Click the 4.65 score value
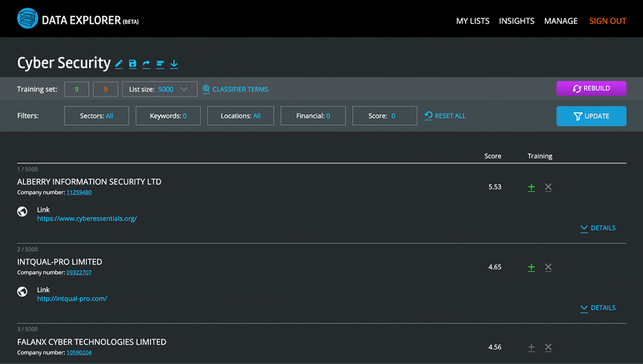 point(494,267)
